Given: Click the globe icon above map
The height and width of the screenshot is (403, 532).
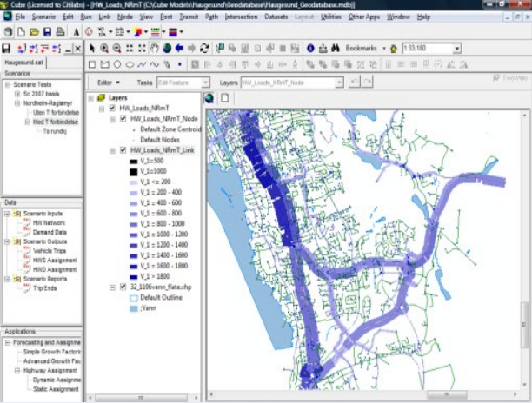Looking at the screenshot, I should coord(209,97).
